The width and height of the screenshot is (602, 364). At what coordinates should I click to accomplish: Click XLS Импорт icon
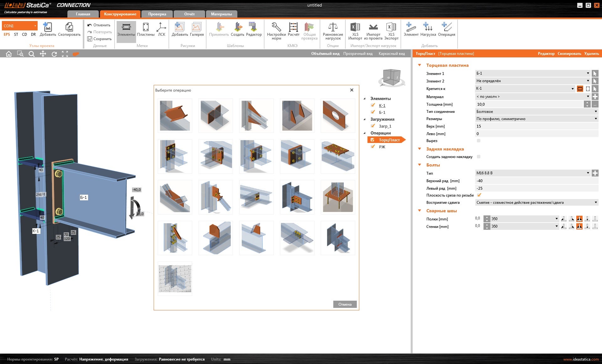pyautogui.click(x=355, y=28)
